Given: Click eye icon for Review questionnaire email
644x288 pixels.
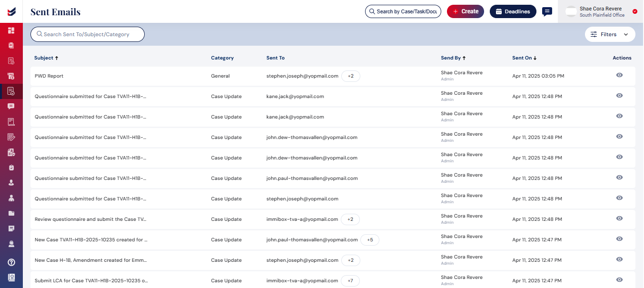Looking at the screenshot, I should 619,218.
